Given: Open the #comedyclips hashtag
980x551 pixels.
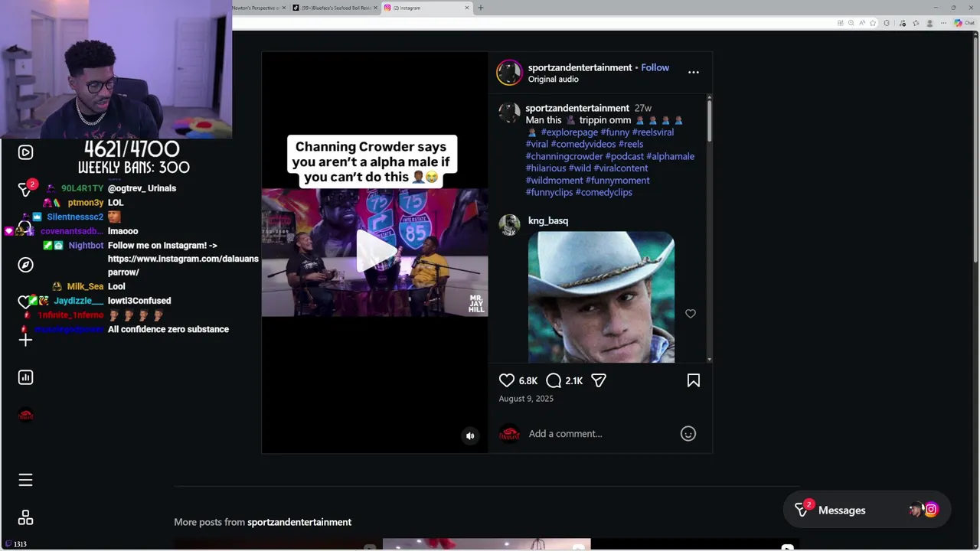Looking at the screenshot, I should click(604, 192).
